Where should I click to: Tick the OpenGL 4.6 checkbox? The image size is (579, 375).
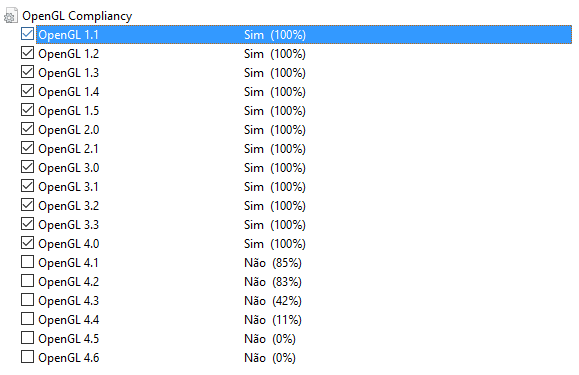(27, 357)
